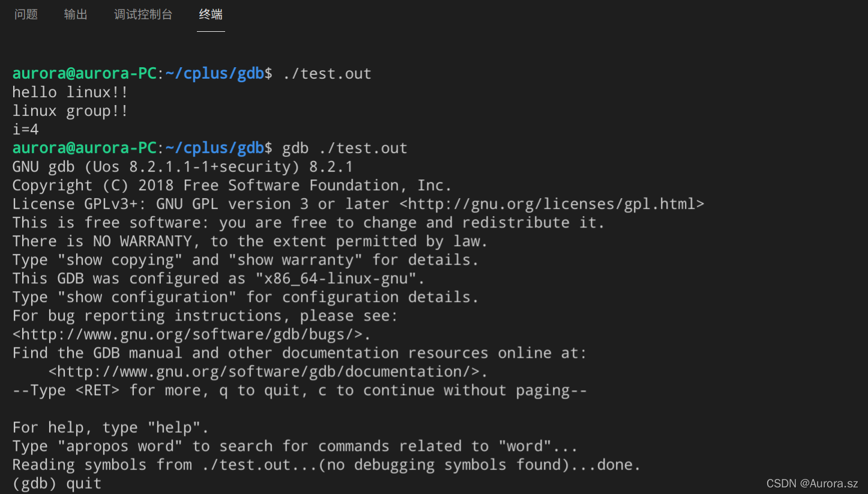868x494 pixels.
Task: Click the 'Copyright (C) 2018 Free Software Foundation' line
Action: tap(232, 185)
